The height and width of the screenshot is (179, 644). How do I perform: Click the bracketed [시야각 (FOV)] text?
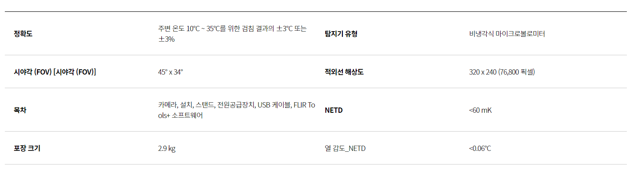74,72
